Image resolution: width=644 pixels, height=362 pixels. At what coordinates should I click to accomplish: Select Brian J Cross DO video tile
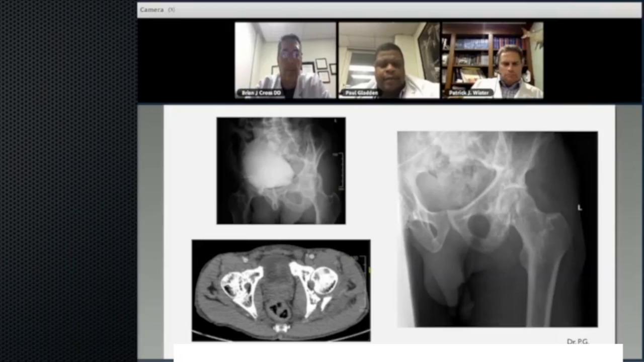click(285, 60)
